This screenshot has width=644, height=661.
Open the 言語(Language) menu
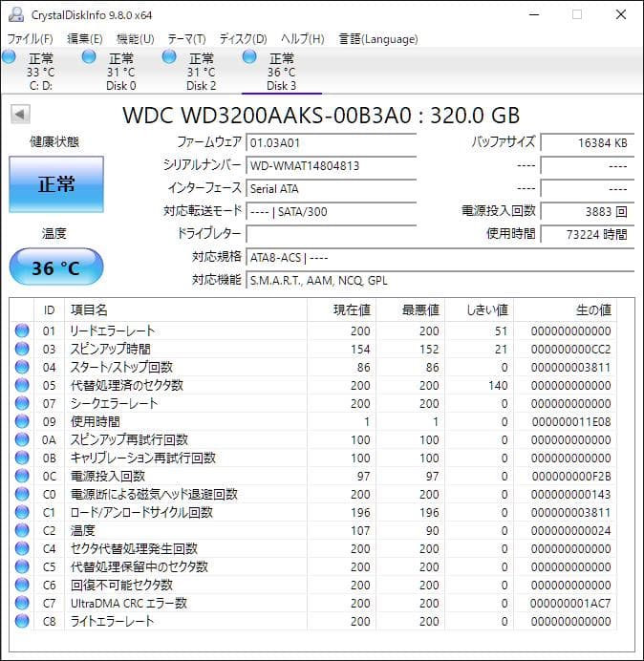(378, 39)
